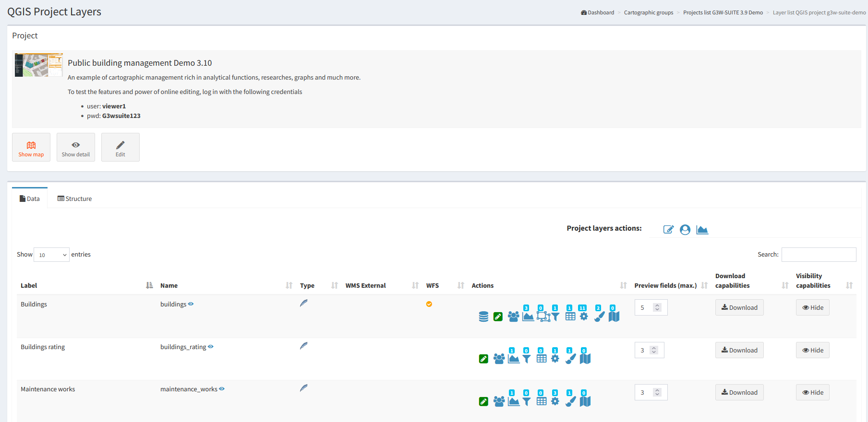Open filter funnel icon in Buildings row
Viewport: 868px width, 422px height.
(555, 316)
